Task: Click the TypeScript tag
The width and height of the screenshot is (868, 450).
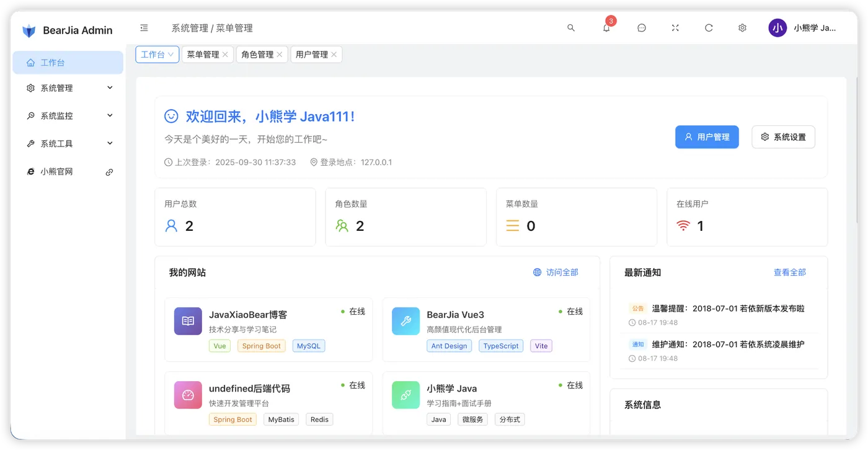Action: click(501, 346)
